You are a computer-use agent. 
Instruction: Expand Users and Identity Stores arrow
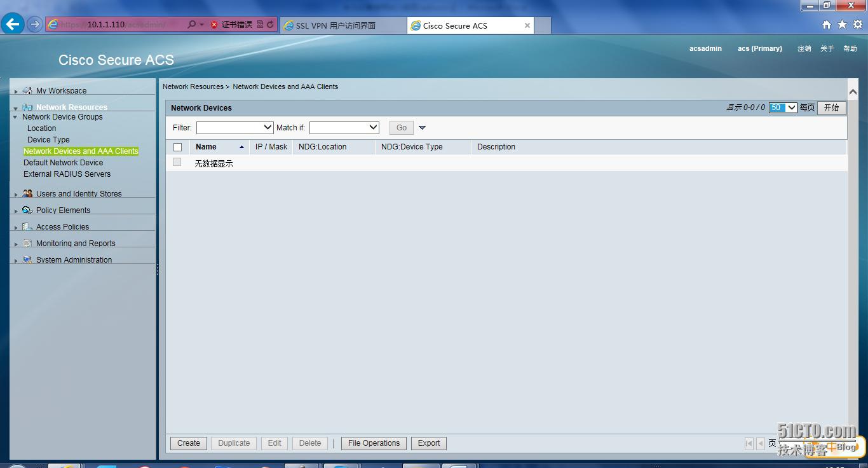point(16,195)
